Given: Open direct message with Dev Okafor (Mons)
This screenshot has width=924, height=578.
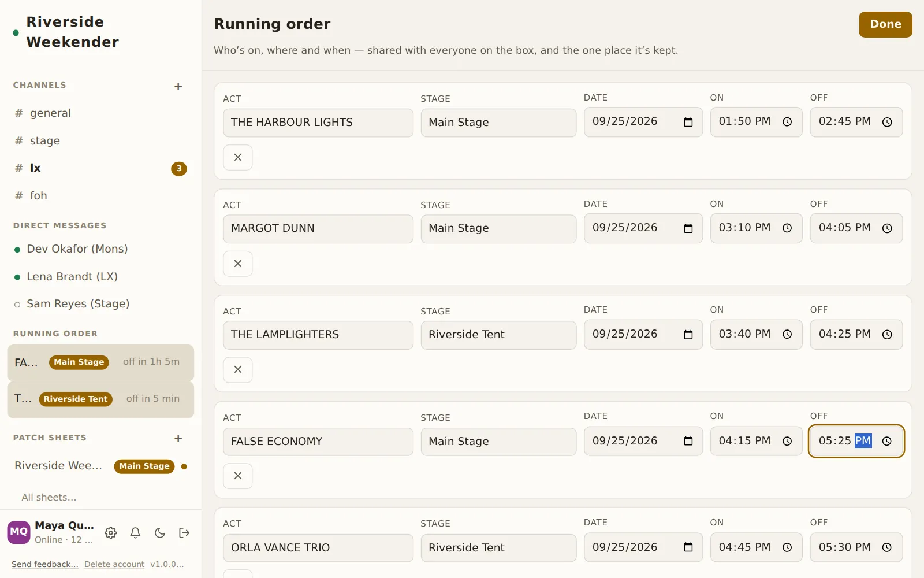Looking at the screenshot, I should [x=100, y=249].
